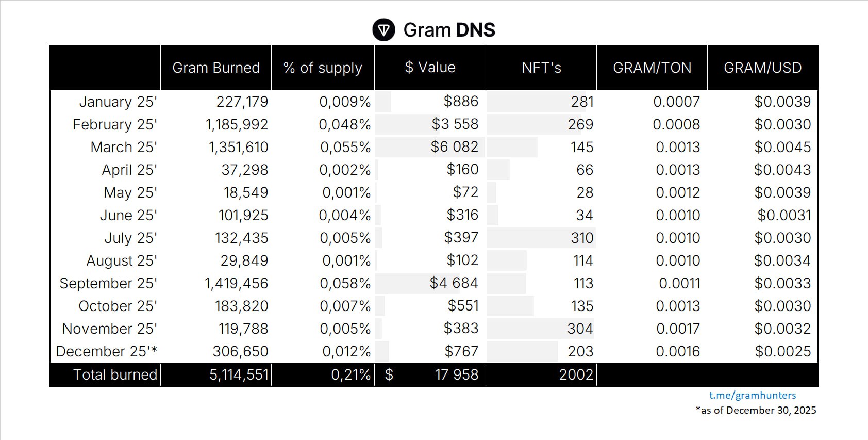This screenshot has width=868, height=440.
Task: Click the Gram DNS title text
Action: (x=449, y=30)
